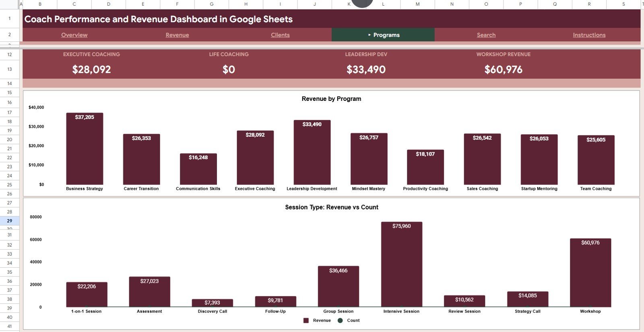Click the Intensive Session axis label
Image resolution: width=644 pixels, height=332 pixels.
tap(401, 311)
